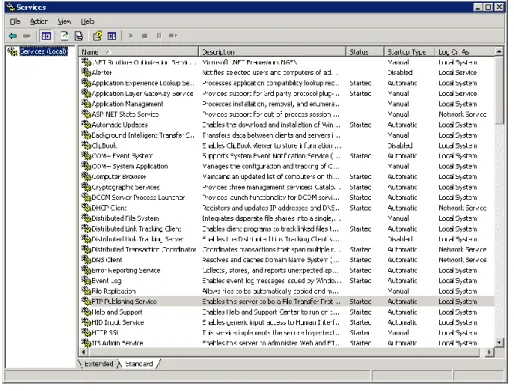
Task: Toggle the Show/Hide Console Tree icon
Action: point(46,36)
